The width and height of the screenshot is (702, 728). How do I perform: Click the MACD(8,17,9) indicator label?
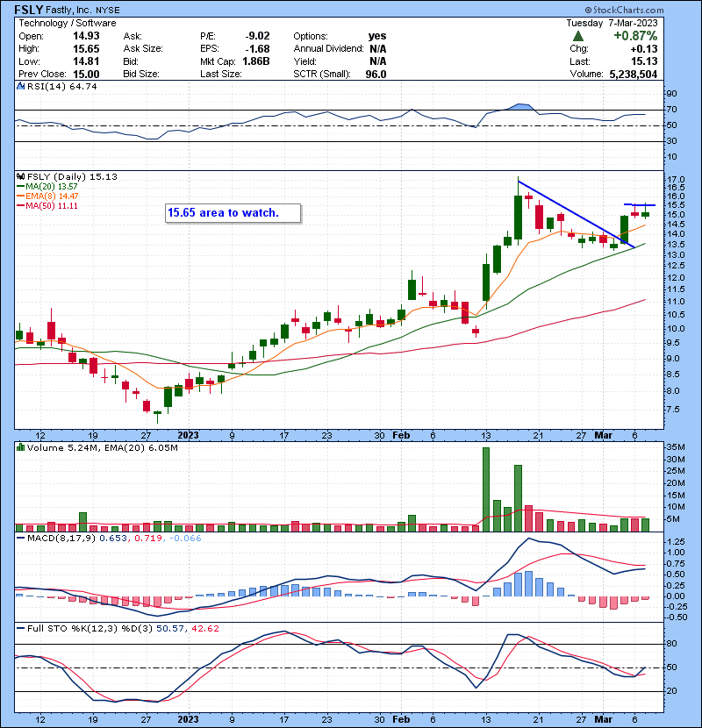tap(61, 539)
